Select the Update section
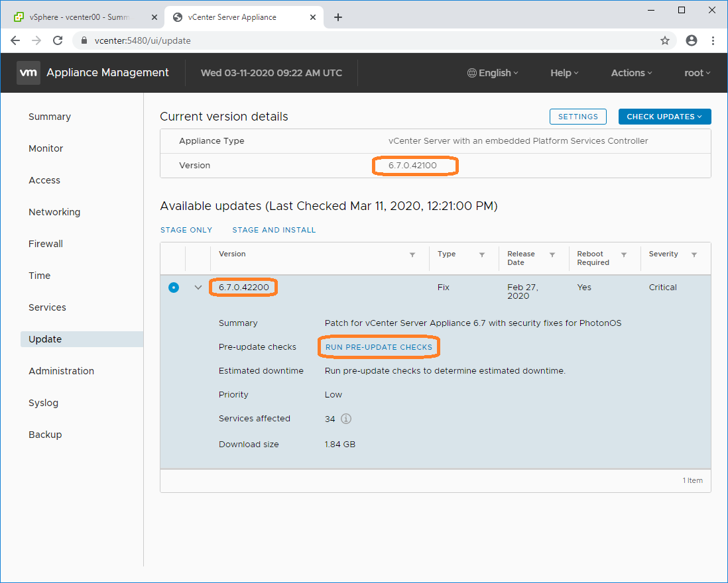 82,339
